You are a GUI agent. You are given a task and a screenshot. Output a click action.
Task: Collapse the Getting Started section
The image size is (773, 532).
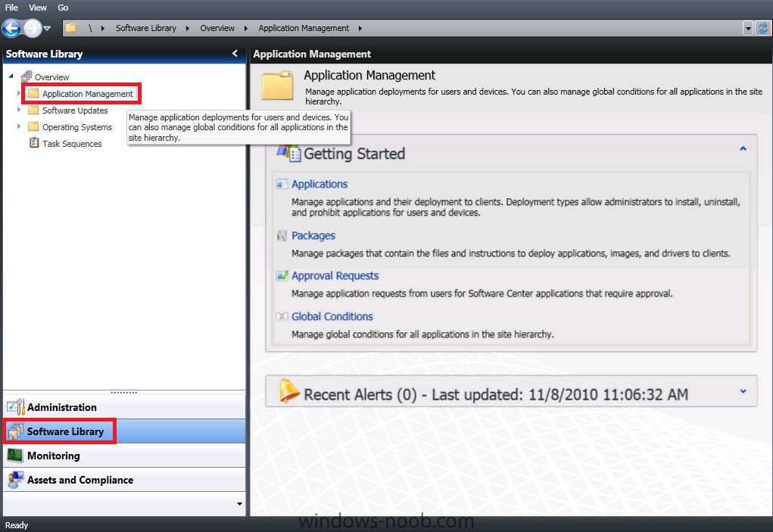point(743,148)
